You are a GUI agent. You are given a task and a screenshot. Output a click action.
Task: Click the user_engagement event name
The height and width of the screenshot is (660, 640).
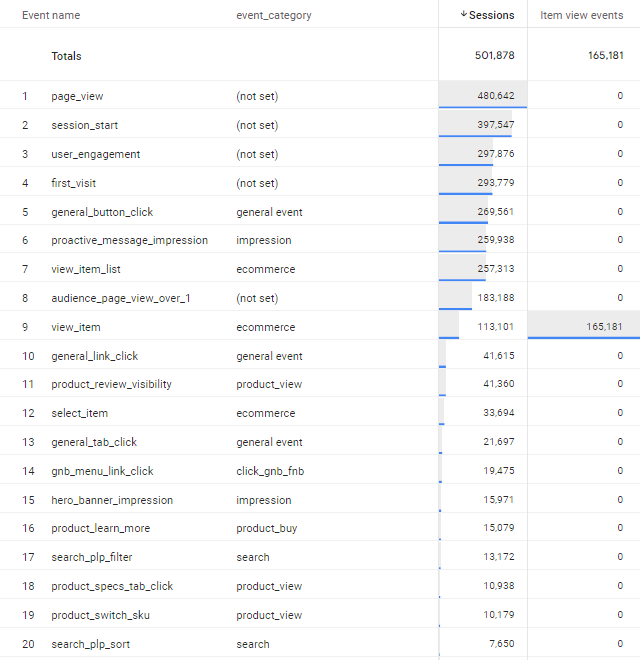(95, 154)
